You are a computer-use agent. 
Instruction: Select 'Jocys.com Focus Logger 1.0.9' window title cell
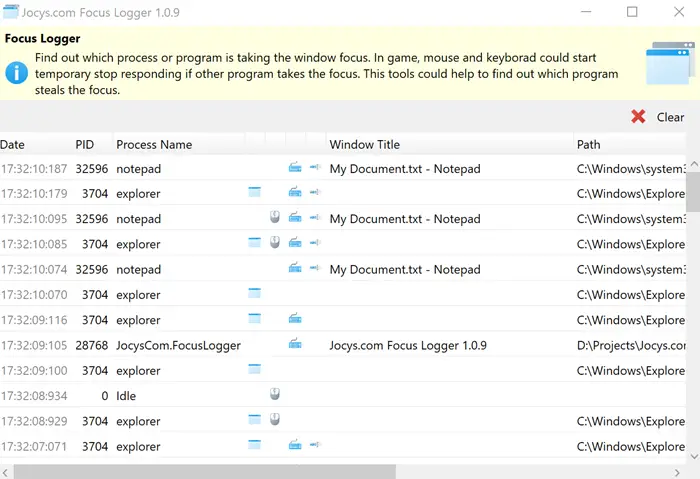408,346
